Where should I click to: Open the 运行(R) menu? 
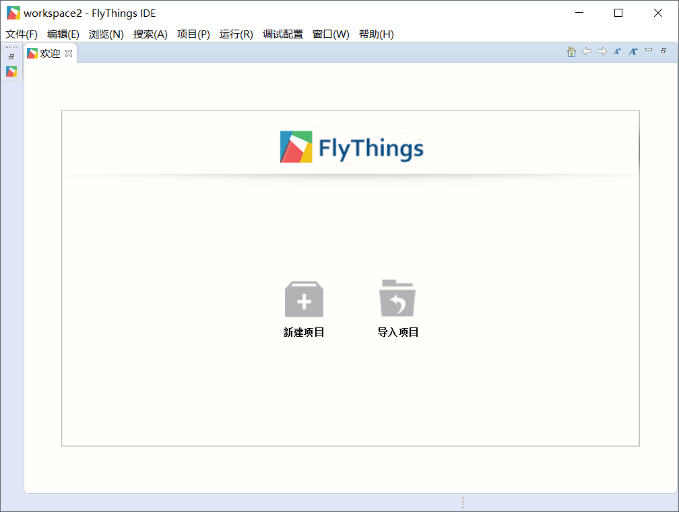236,34
